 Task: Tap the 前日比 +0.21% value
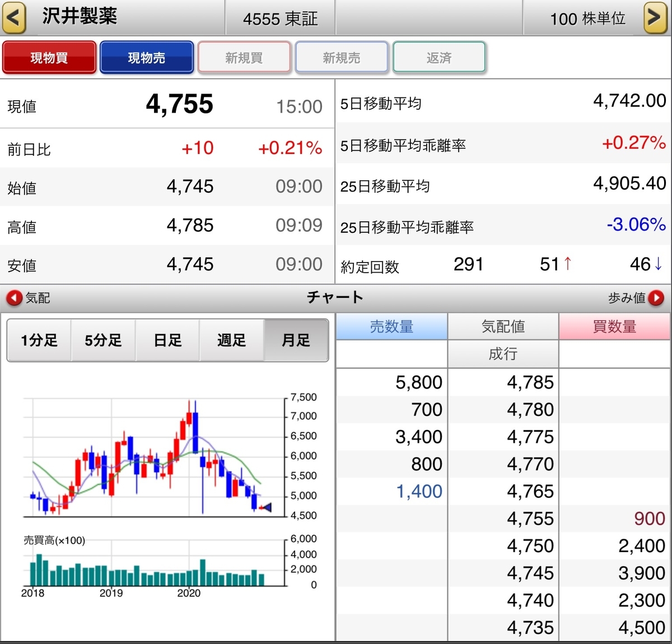pos(290,148)
